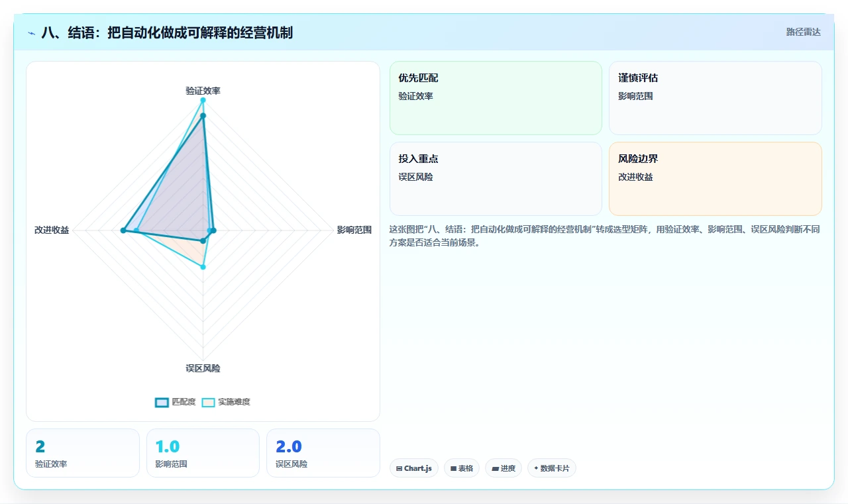Click the Chart.js tag icon
Screen dimensions: 848x504
pos(399,468)
